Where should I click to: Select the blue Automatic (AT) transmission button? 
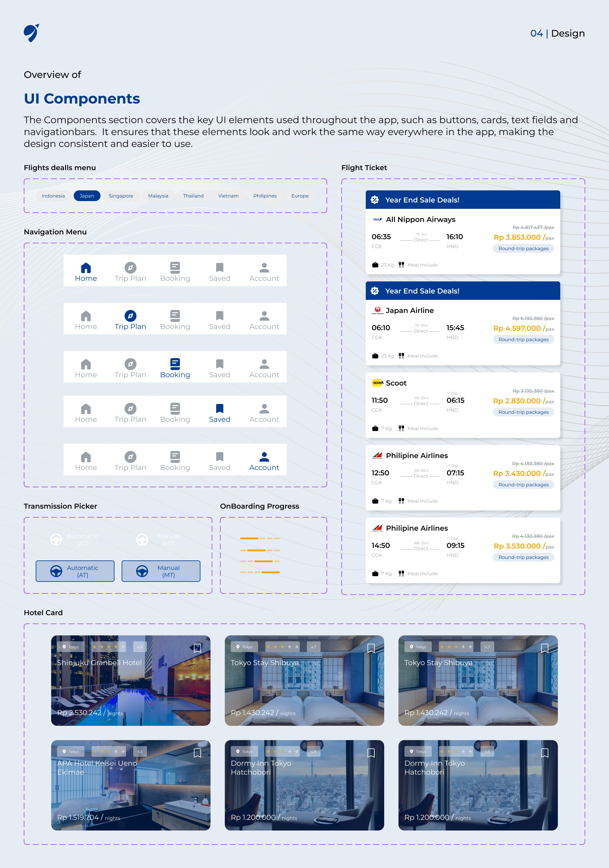pyautogui.click(x=75, y=571)
